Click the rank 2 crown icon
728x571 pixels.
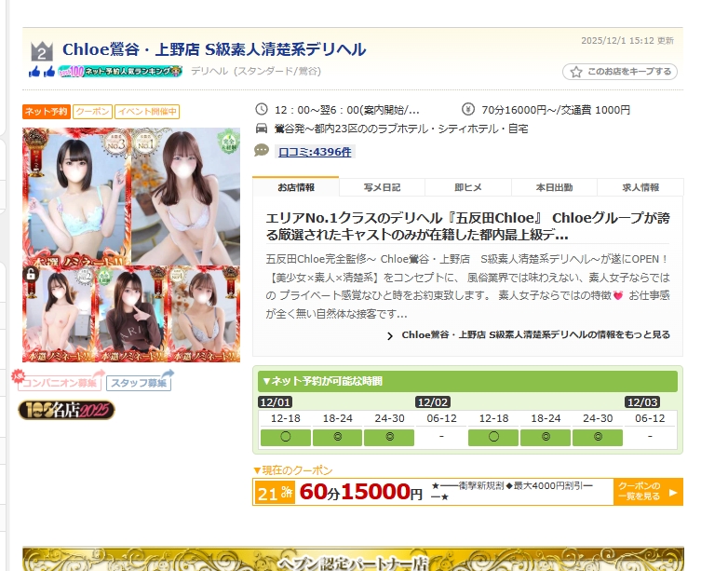tap(40, 51)
